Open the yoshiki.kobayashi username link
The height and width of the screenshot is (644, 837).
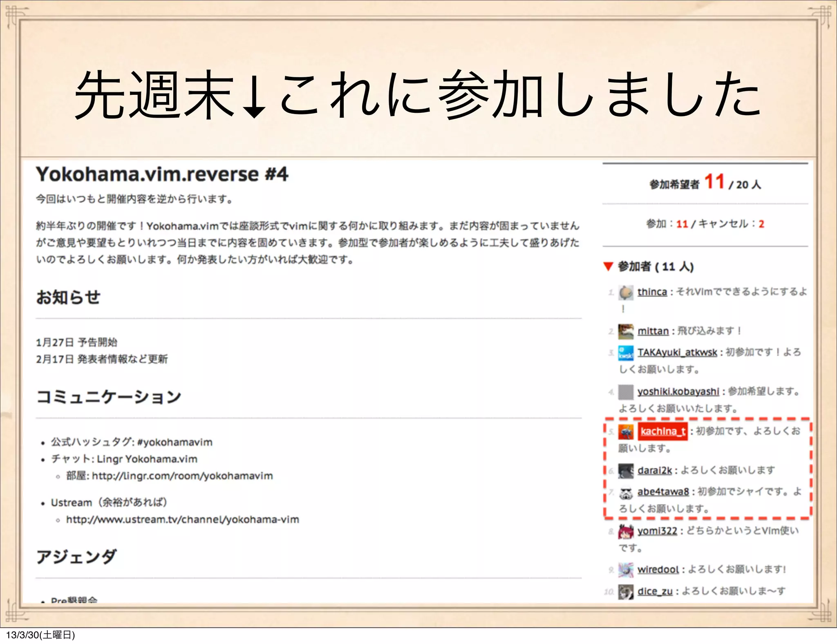(678, 391)
